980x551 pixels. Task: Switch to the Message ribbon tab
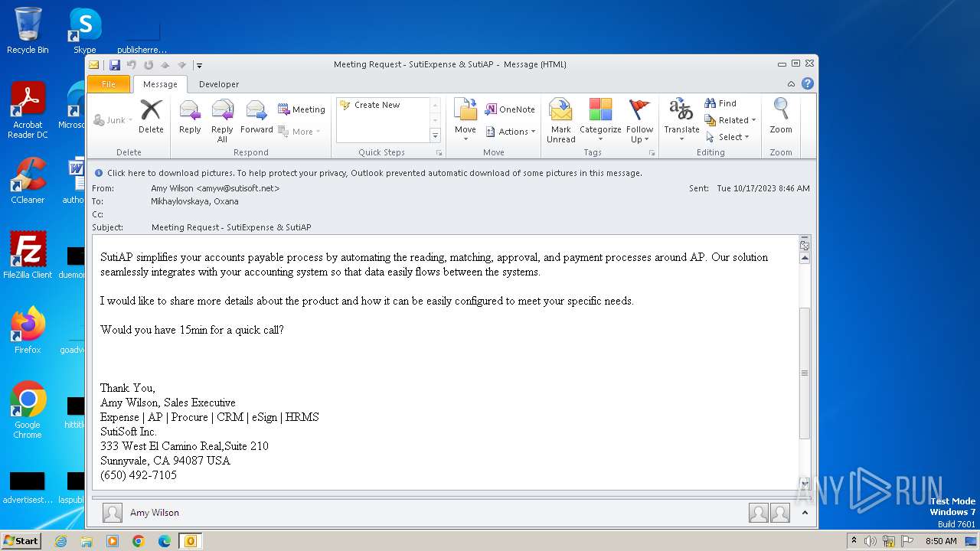click(x=160, y=84)
